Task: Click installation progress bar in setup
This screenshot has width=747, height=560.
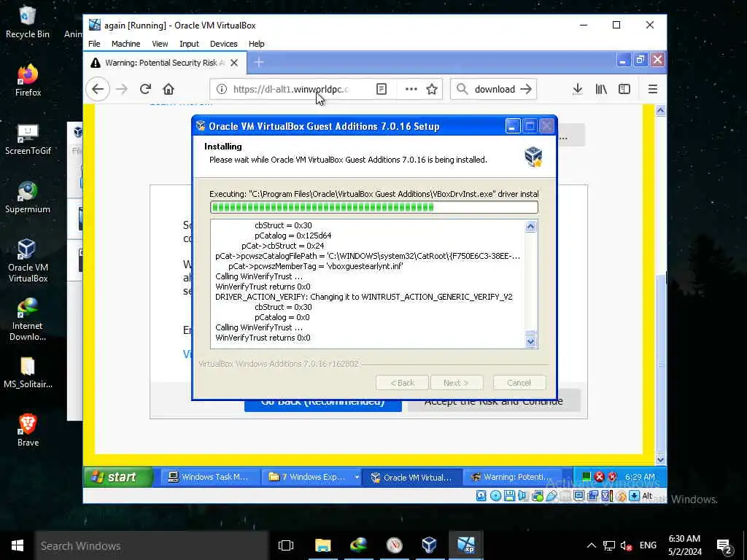Action: 374,207
